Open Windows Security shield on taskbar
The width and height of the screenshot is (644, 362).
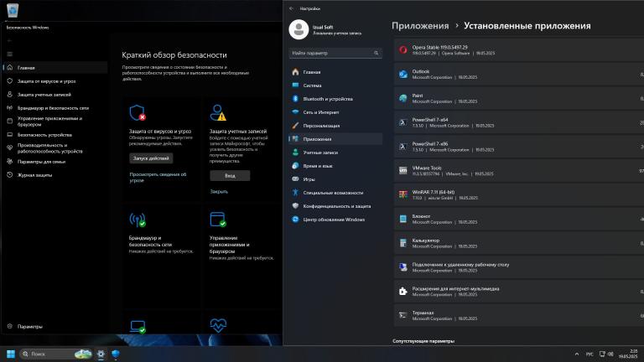click(x=116, y=354)
